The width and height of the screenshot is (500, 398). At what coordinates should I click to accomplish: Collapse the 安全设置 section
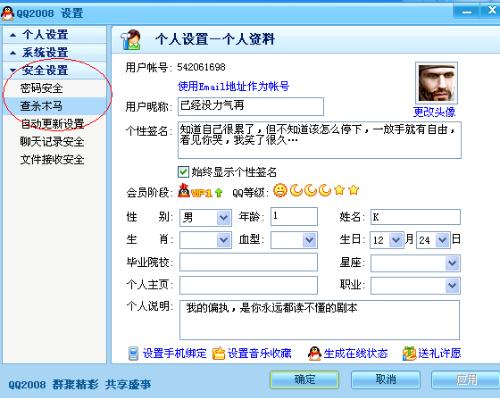click(x=55, y=71)
